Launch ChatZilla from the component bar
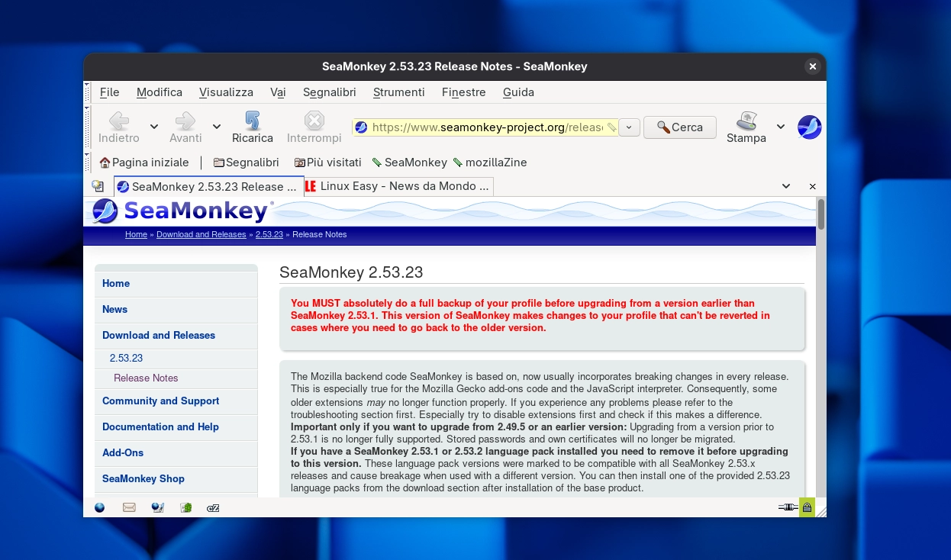The height and width of the screenshot is (560, 951). point(213,507)
